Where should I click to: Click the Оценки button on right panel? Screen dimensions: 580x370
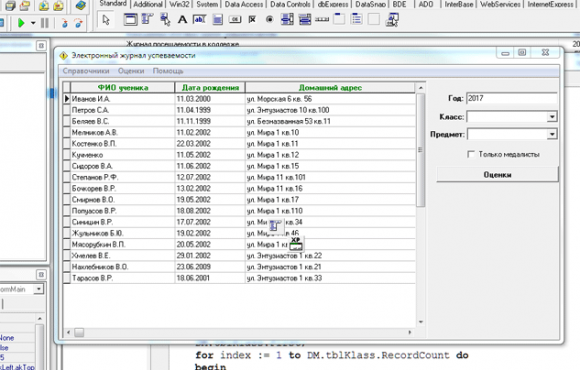tap(497, 175)
